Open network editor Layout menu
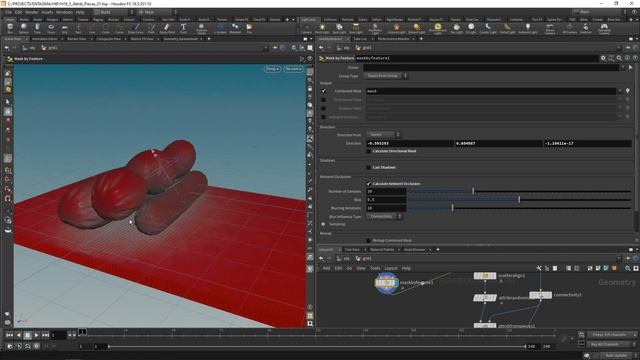The image size is (640, 360). click(391, 268)
